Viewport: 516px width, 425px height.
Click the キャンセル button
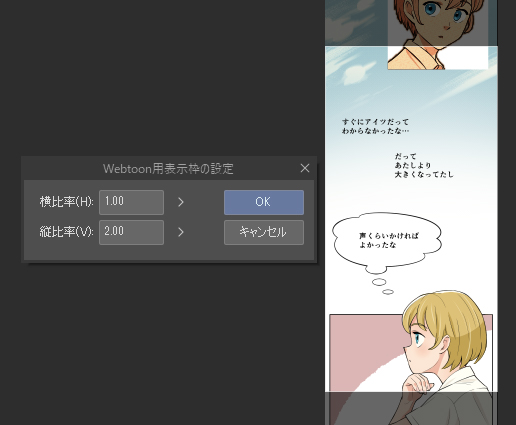(x=264, y=232)
